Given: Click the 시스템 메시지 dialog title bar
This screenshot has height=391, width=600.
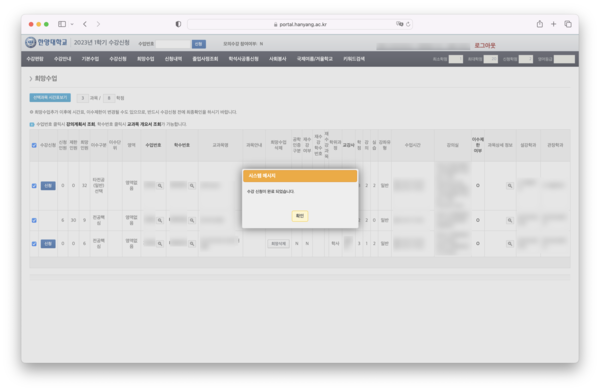Looking at the screenshot, I should pyautogui.click(x=300, y=176).
